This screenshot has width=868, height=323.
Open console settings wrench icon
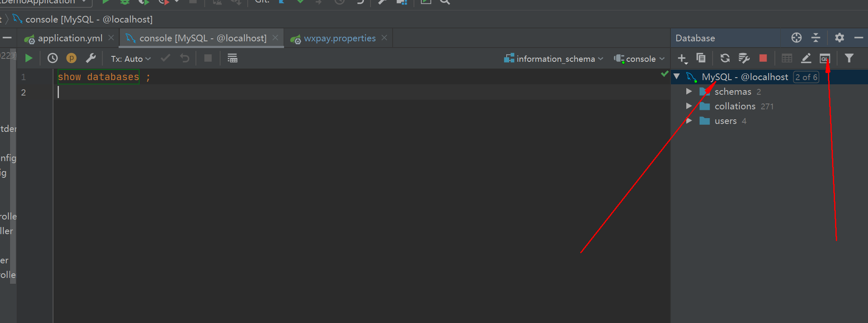click(x=91, y=58)
